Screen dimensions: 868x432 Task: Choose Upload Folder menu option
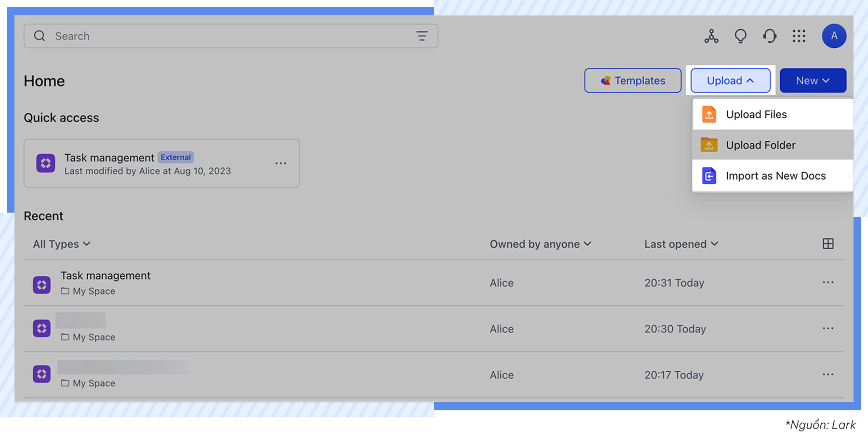pyautogui.click(x=760, y=145)
